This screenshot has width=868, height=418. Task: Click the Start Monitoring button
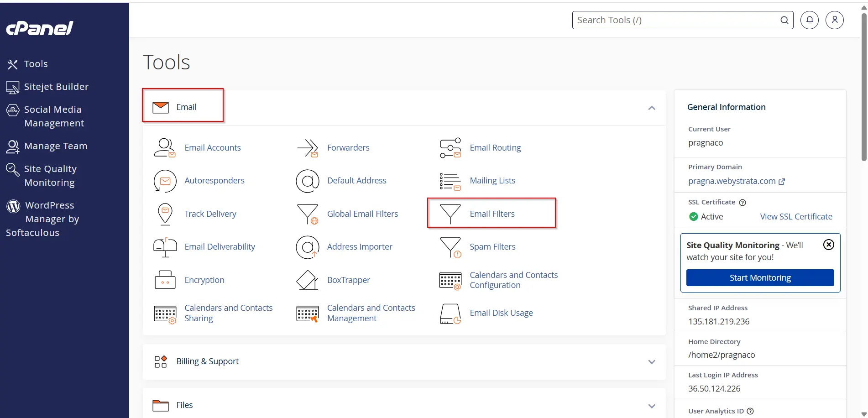(x=760, y=277)
